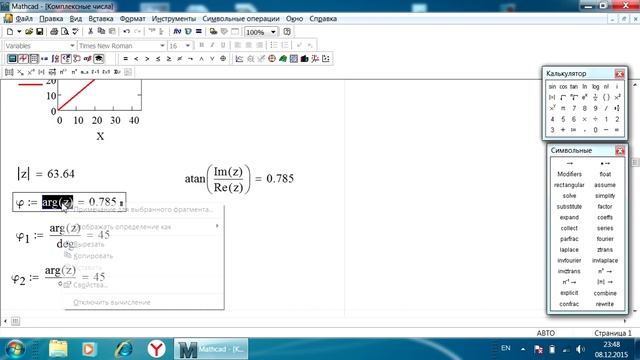Image resolution: width=640 pixels, height=360 pixels.
Task: Click the Print icon in toolbar
Action: click(54, 31)
